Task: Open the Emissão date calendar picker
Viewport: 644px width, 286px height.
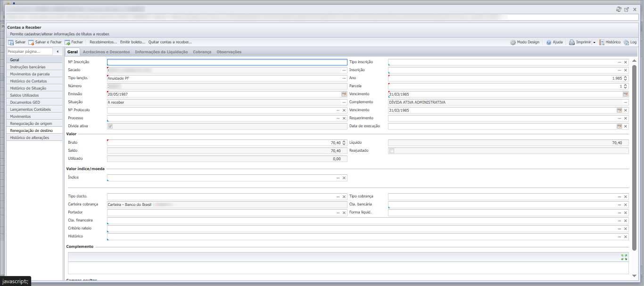Action: click(344, 94)
